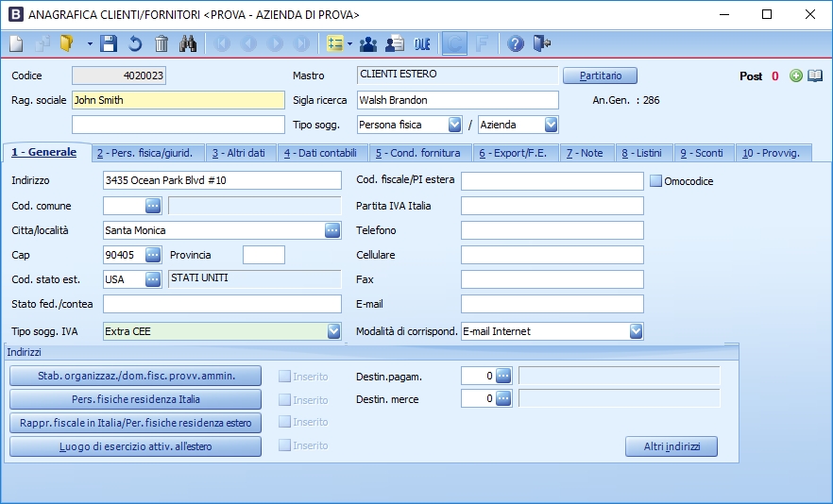
Task: Open the Tipo sogg. IVA Extra CEE dropdown
Action: 333,331
